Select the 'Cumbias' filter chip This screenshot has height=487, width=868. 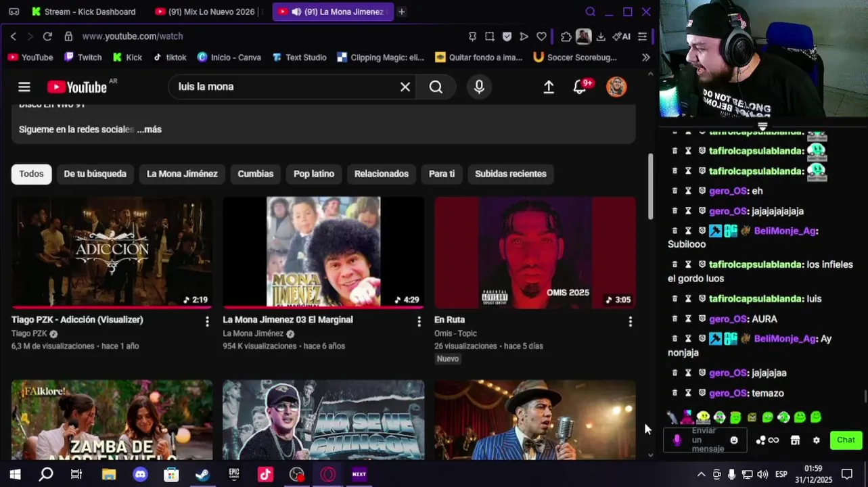[255, 174]
